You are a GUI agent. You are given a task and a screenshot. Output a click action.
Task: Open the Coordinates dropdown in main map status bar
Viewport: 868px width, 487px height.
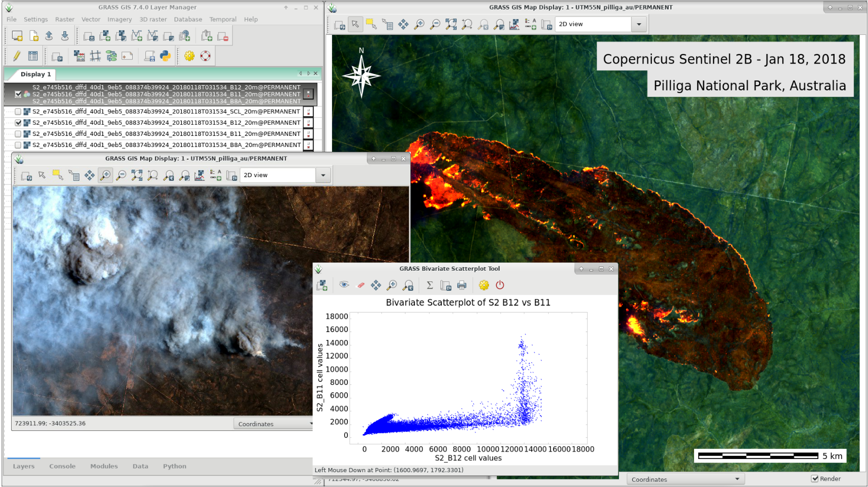pyautogui.click(x=737, y=479)
